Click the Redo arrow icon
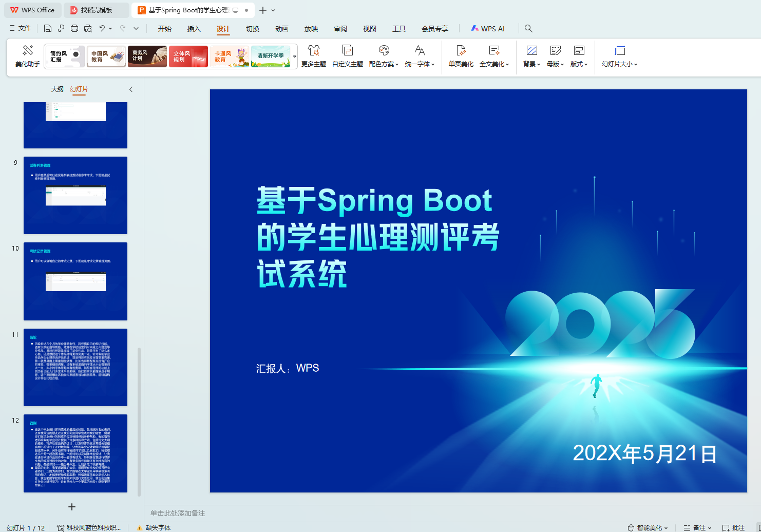This screenshot has width=761, height=532. coord(123,28)
